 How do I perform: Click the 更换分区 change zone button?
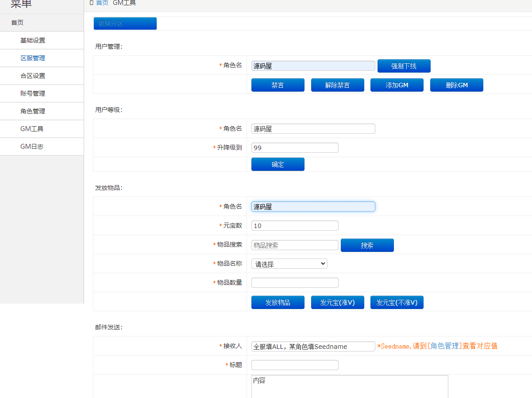coord(125,23)
